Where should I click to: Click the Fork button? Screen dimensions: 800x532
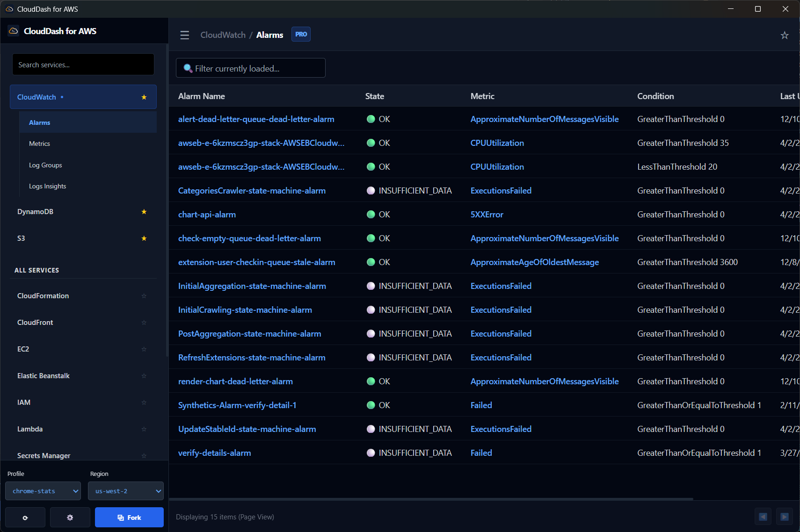129,518
